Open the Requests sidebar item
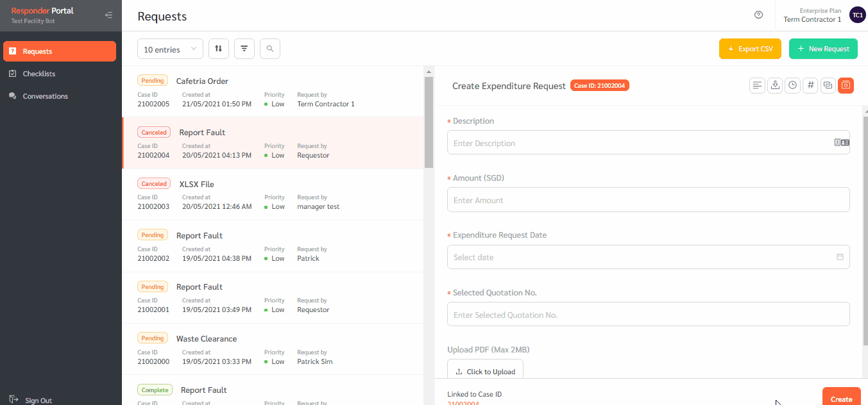Viewport: 868px width, 405px height. (x=60, y=51)
